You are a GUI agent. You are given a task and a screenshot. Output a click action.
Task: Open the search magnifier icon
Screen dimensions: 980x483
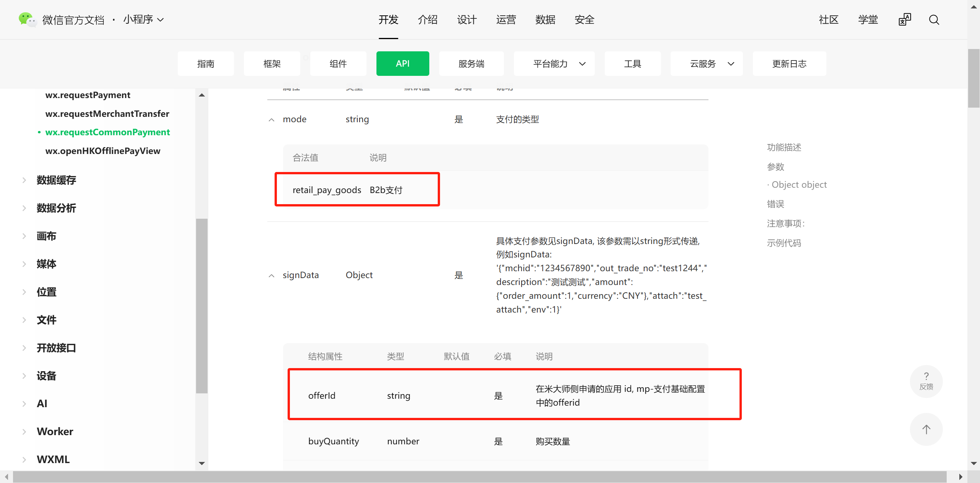pyautogui.click(x=934, y=20)
